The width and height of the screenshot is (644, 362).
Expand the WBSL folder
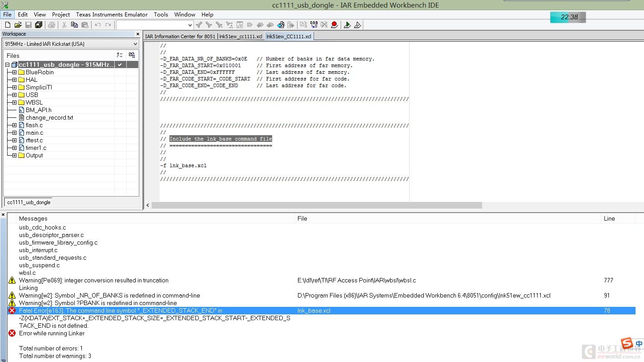tap(14, 102)
